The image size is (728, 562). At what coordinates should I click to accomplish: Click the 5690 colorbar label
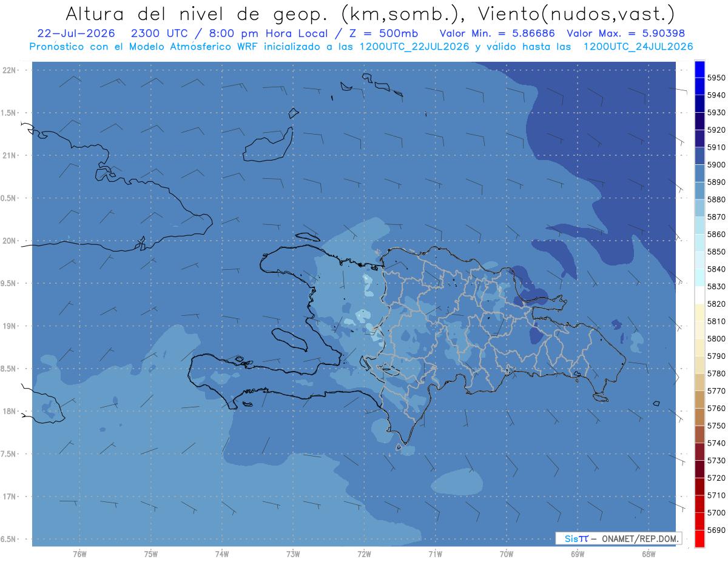click(716, 530)
